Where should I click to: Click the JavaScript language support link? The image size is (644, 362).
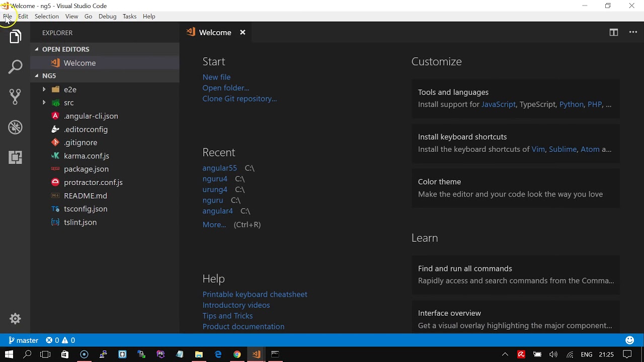(x=499, y=105)
